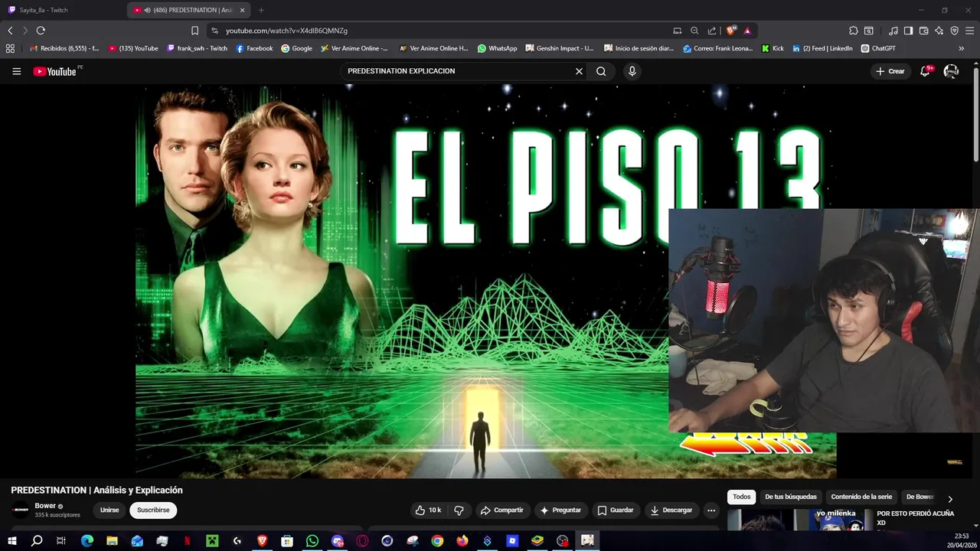Open the browser main hamburger menu

coord(970,31)
